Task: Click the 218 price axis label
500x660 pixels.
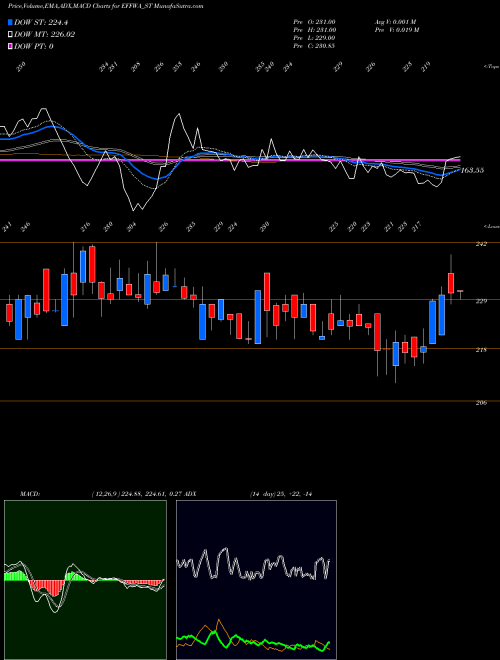Action: [x=482, y=349]
